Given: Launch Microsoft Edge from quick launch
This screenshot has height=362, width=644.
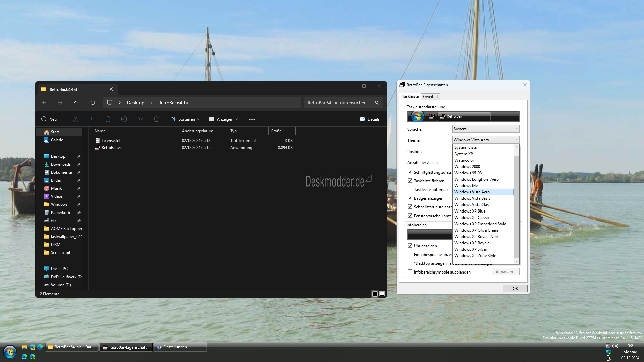Looking at the screenshot, I should click(40, 347).
